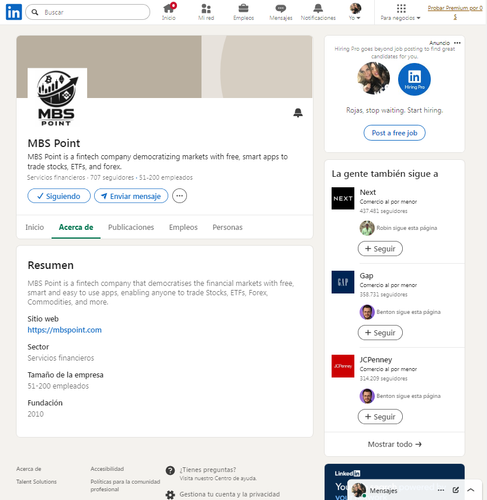Click the avatar in the Mensajes panel

coord(359,490)
